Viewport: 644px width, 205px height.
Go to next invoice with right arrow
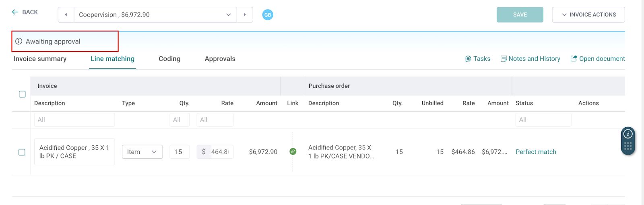[245, 15]
